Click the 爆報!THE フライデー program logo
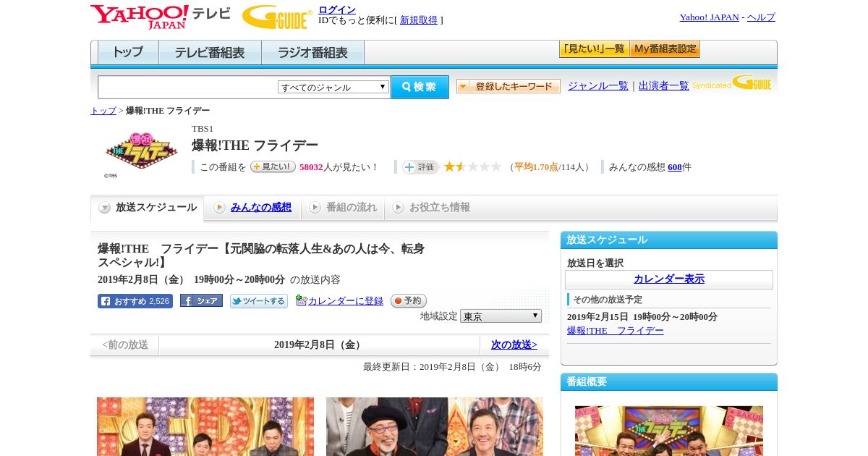 [x=141, y=151]
